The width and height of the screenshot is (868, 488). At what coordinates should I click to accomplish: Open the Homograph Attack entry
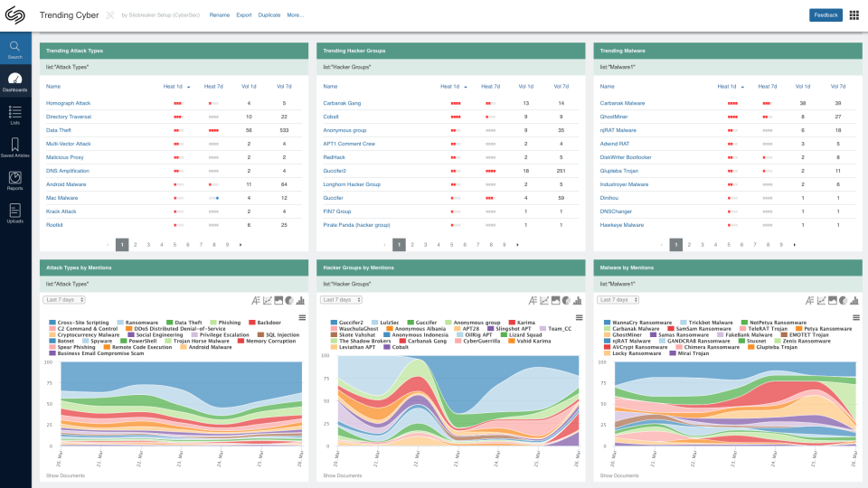(68, 103)
